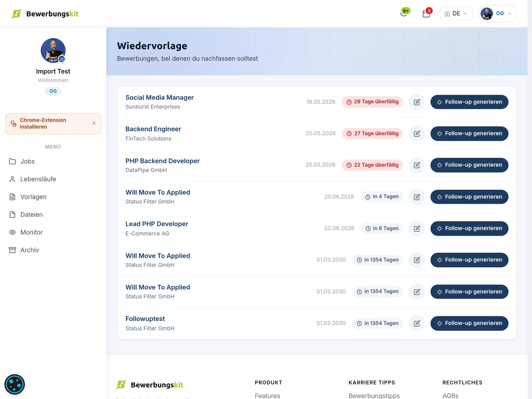532x399 pixels.
Task: Edit the PHP Backend Developer follow-up date
Action: 417,165
